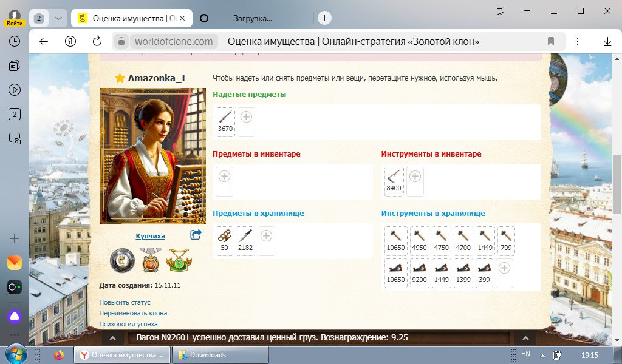Click the chain item valued 50
Image resolution: width=622 pixels, height=364 pixels.
pos(225,240)
